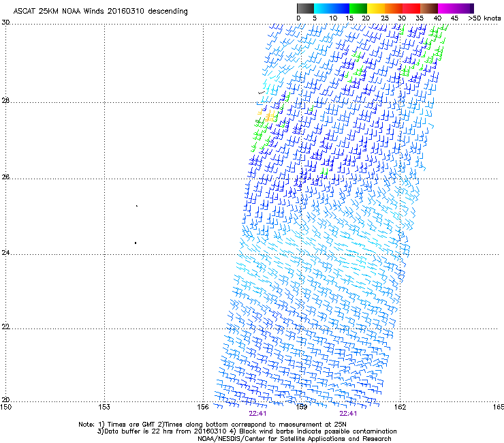Click the '25' label under the color bar
Image resolution: width=504 pixels, height=443 pixels.
[385, 18]
